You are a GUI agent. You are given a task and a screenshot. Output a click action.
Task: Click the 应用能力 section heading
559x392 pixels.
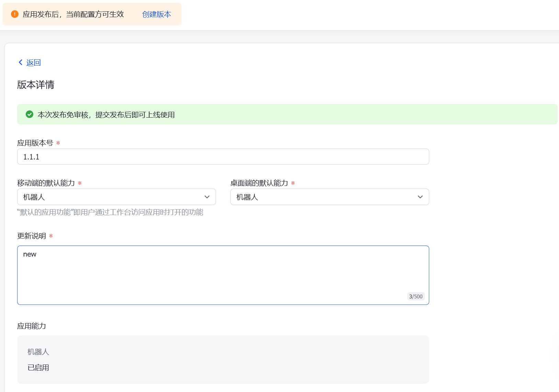[32, 326]
